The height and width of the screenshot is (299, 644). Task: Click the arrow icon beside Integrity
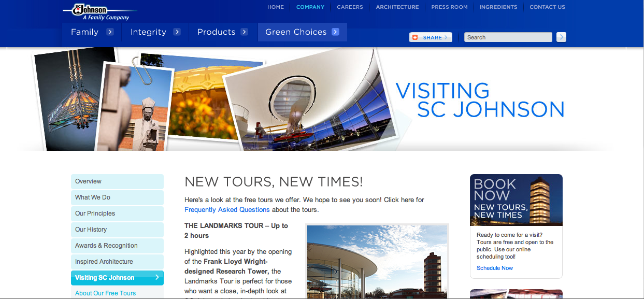coord(177,32)
